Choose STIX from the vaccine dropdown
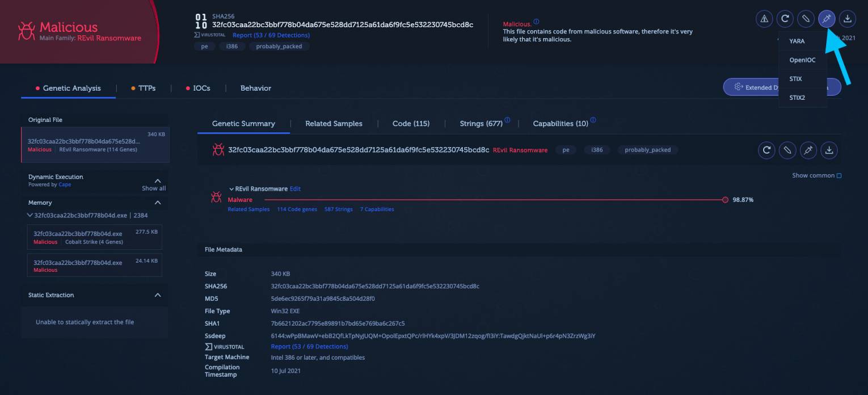 click(795, 79)
